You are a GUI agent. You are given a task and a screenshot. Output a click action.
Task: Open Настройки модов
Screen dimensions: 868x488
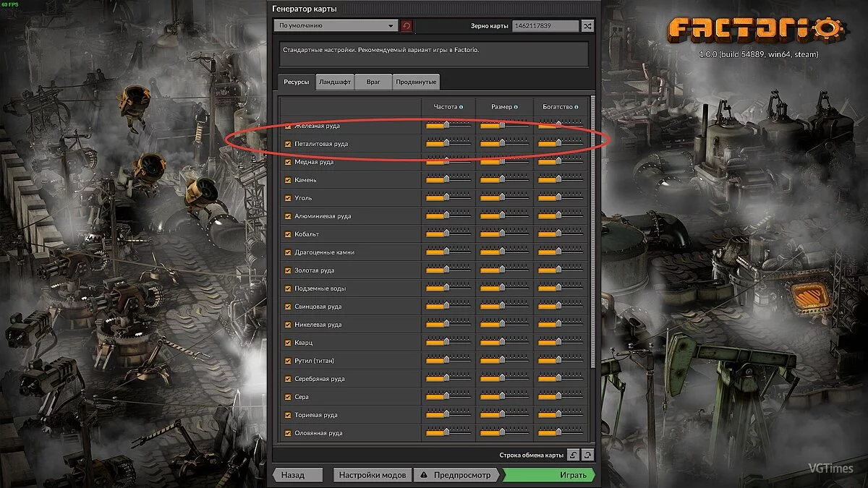pos(373,475)
